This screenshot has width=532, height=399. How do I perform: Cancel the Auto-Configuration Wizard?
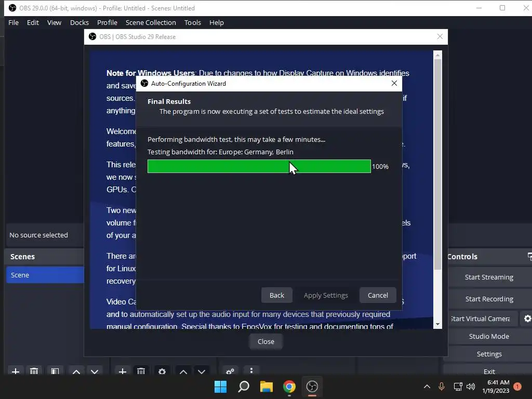(378, 295)
